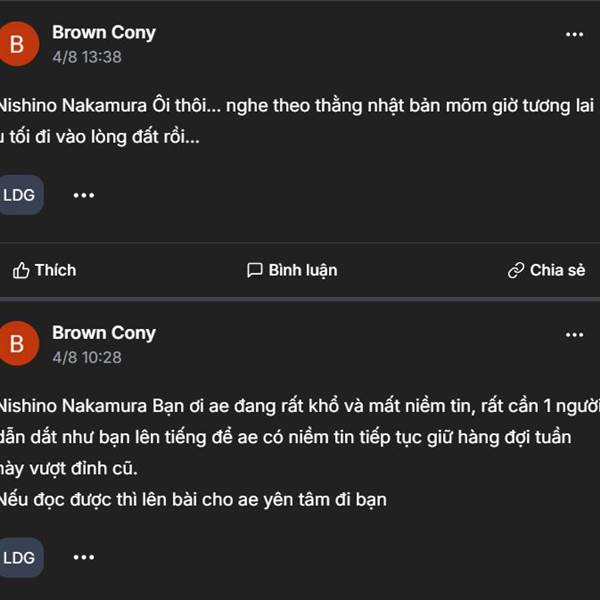Select the LDG tag on second post
The image size is (600, 600).
[x=20, y=557]
